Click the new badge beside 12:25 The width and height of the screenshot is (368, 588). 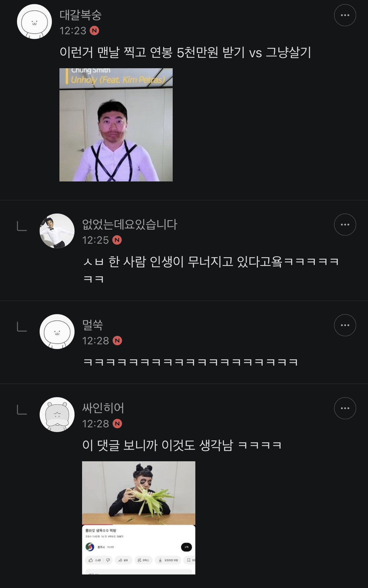[x=117, y=240]
